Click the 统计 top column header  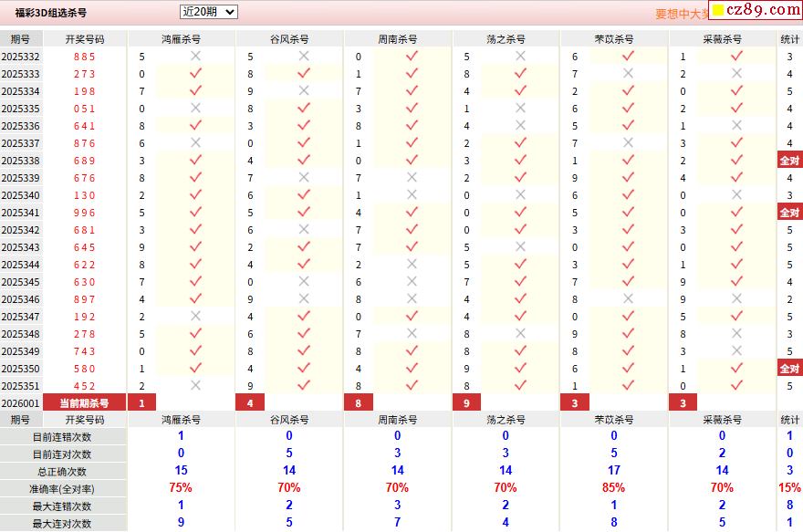click(x=789, y=39)
